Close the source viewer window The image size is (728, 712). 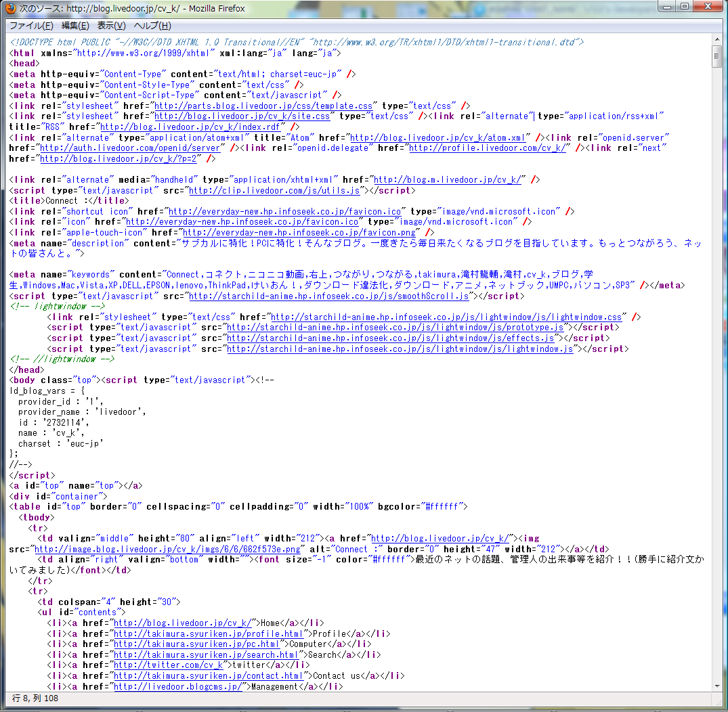708,7
